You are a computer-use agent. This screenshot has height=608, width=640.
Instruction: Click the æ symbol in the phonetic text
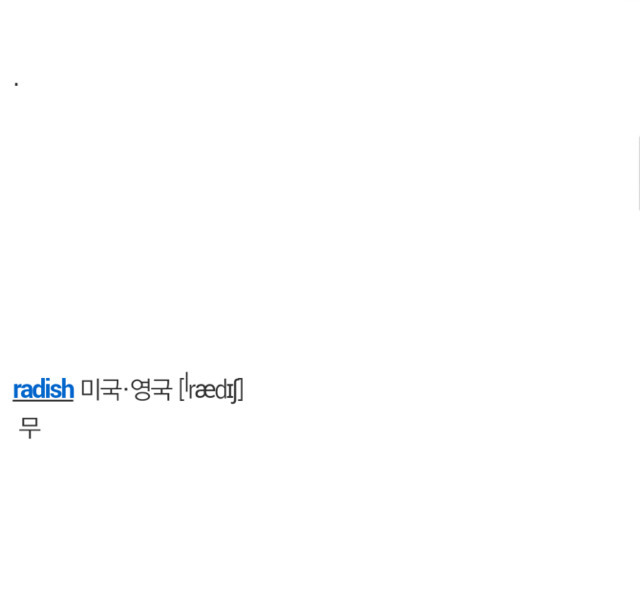click(206, 391)
